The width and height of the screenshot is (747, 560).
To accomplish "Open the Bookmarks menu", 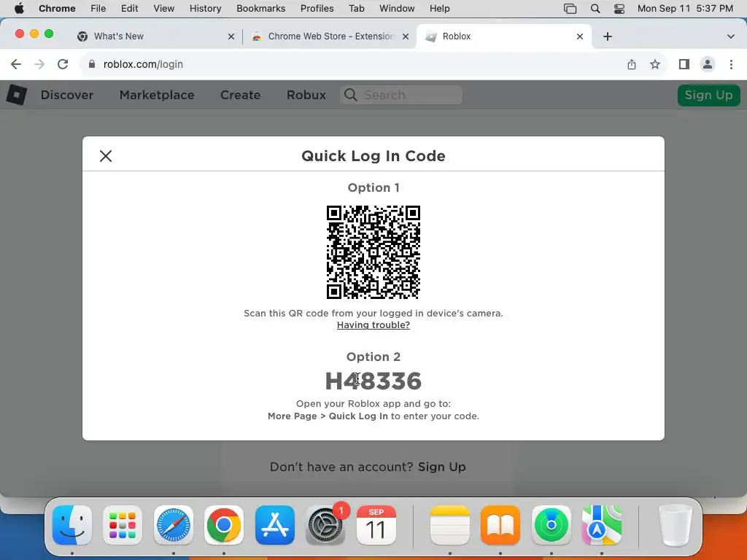I will [x=260, y=9].
